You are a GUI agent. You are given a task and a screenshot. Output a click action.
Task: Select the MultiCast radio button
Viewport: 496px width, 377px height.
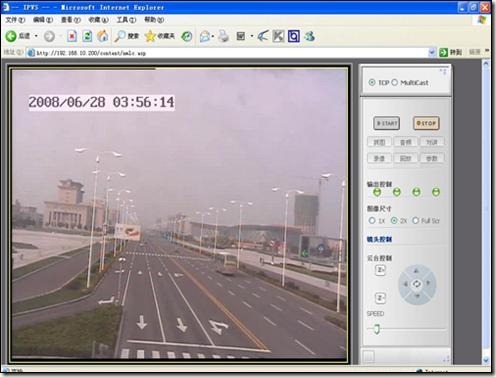click(x=395, y=82)
